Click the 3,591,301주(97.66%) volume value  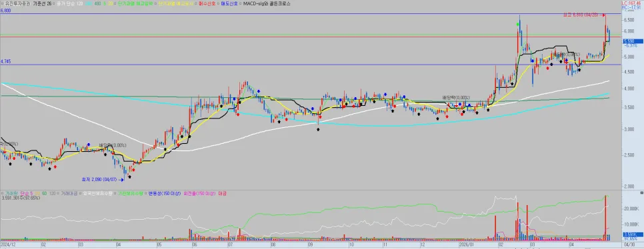[x=21, y=198]
